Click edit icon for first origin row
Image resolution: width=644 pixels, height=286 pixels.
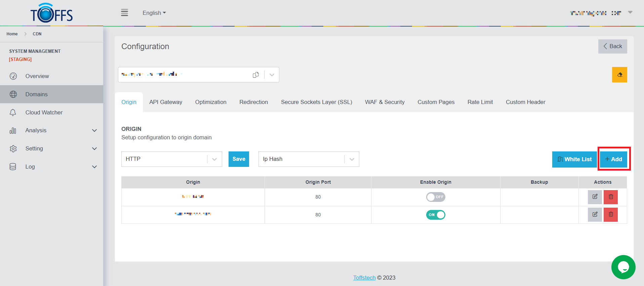[595, 197]
